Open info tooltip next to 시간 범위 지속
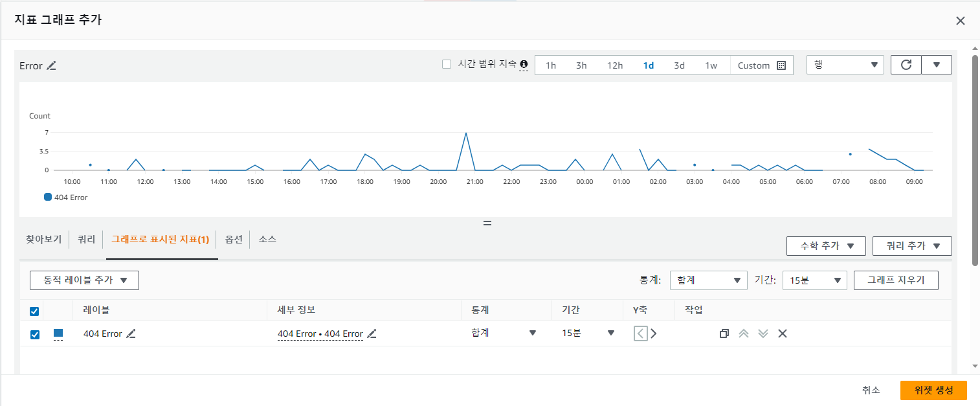Image resolution: width=980 pixels, height=406 pixels. pos(524,64)
